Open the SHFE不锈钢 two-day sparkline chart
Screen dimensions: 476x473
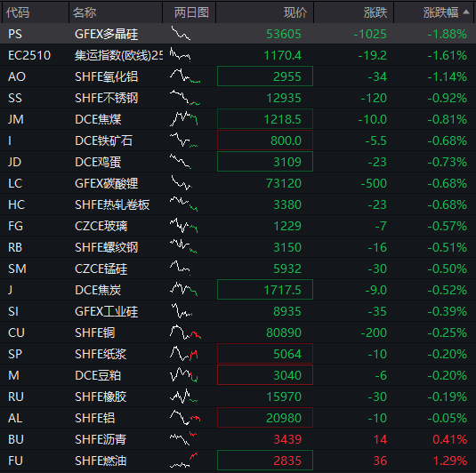[185, 98]
